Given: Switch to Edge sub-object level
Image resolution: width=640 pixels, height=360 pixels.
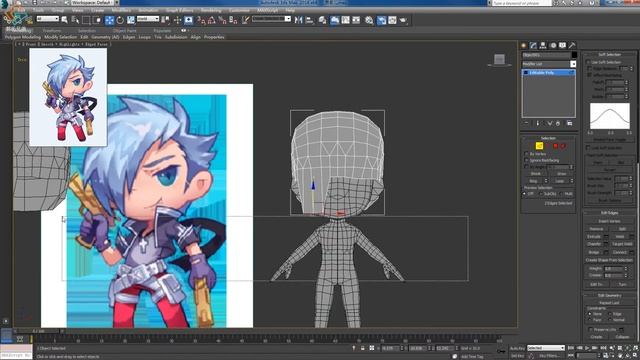Looking at the screenshot, I should pyautogui.click(x=539, y=146).
